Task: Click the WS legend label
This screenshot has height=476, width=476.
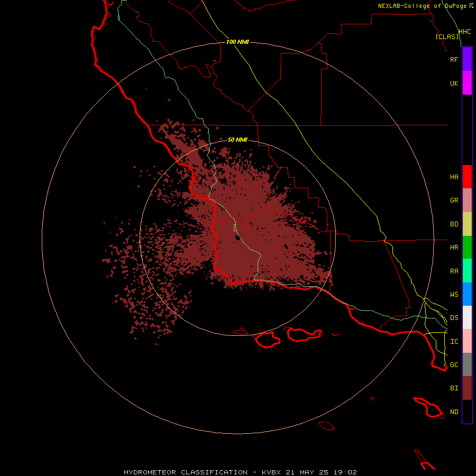Action: pos(454,295)
